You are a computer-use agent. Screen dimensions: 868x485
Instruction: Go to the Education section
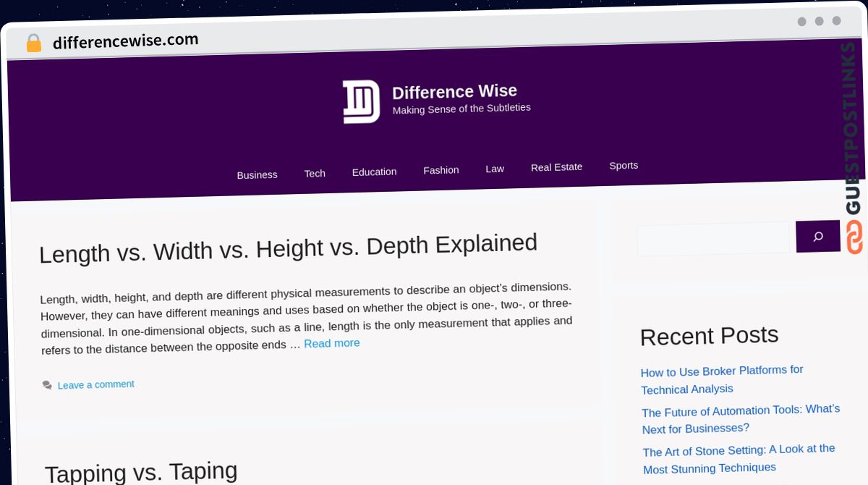pyautogui.click(x=374, y=172)
